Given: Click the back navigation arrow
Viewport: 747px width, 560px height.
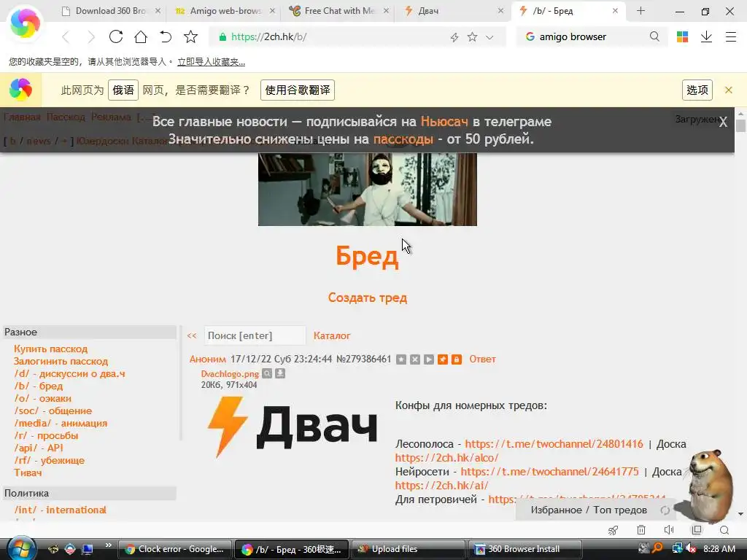Looking at the screenshot, I should pyautogui.click(x=66, y=36).
